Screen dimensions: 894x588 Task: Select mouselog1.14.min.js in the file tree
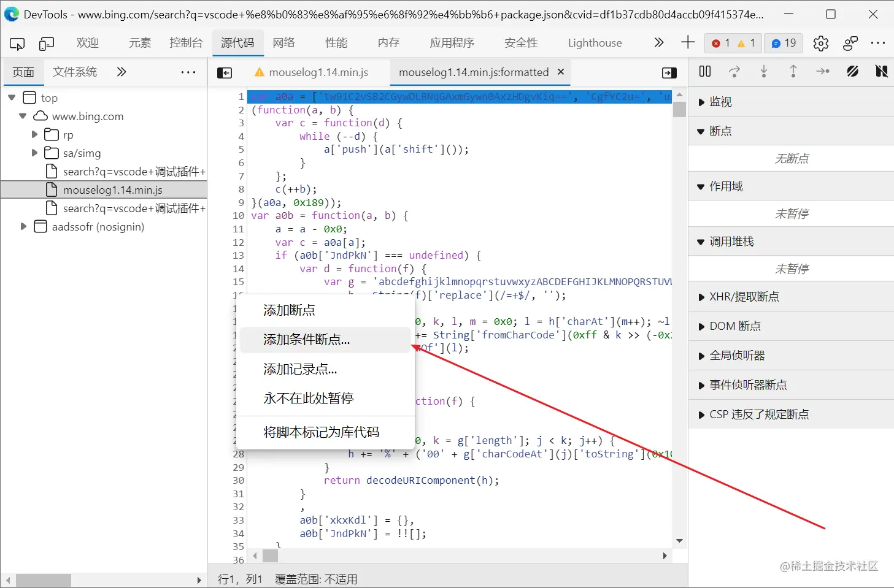point(104,190)
